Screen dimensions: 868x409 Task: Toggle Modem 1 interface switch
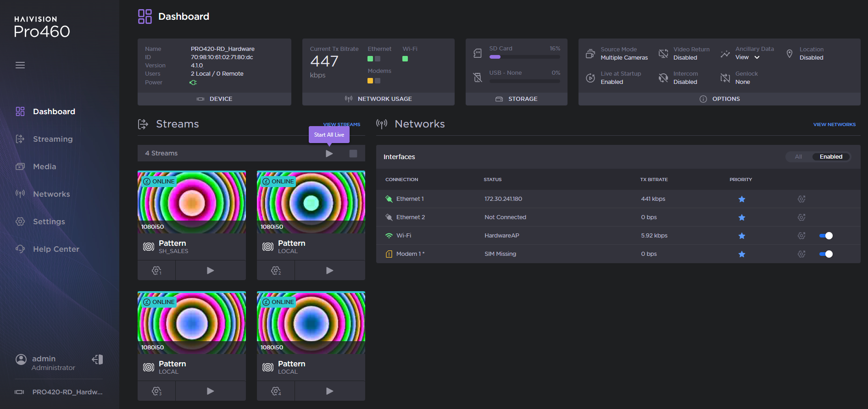826,254
